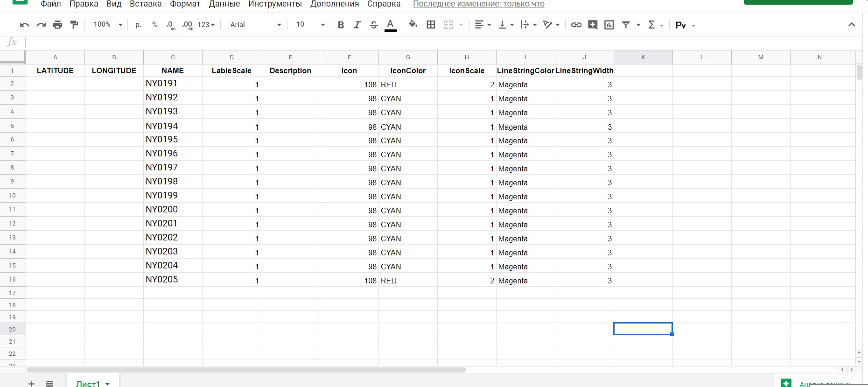This screenshot has width=868, height=387.
Task: Open the Дополнения menu
Action: (335, 4)
